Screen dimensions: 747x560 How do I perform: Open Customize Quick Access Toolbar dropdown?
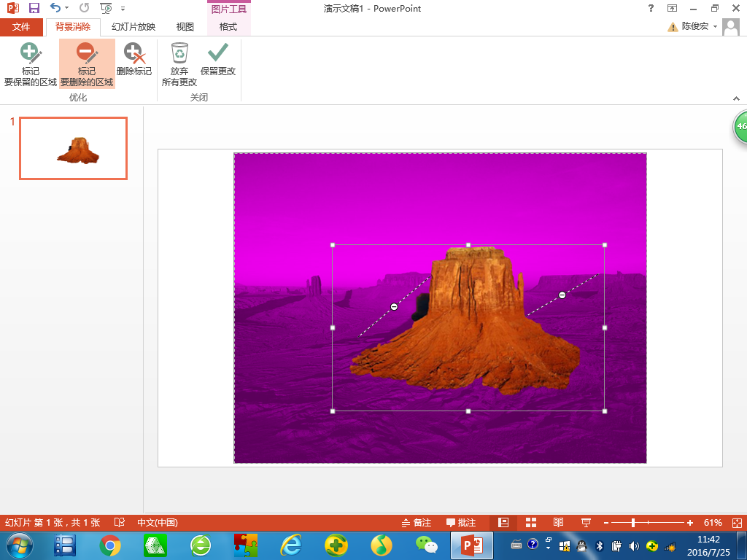pos(123,9)
